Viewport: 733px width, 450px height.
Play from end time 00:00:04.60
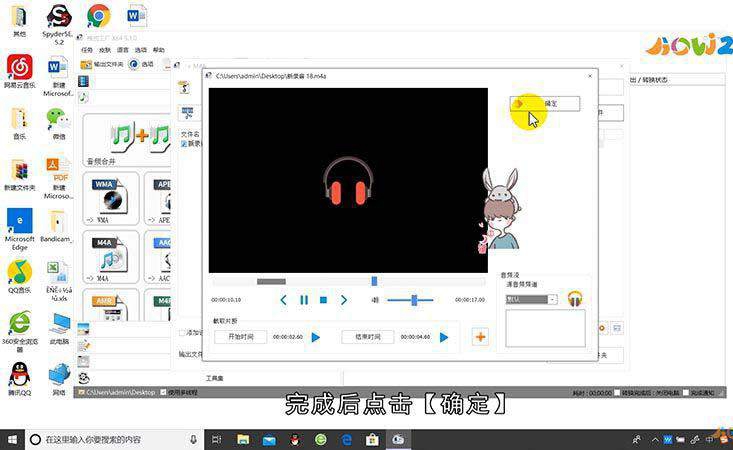point(444,337)
